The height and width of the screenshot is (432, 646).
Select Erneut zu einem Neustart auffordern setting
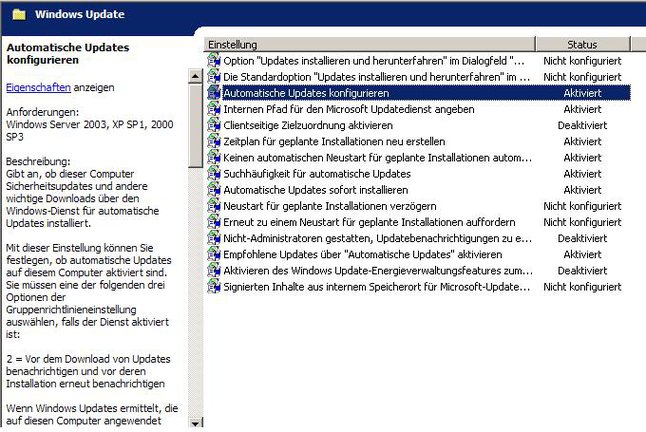369,222
